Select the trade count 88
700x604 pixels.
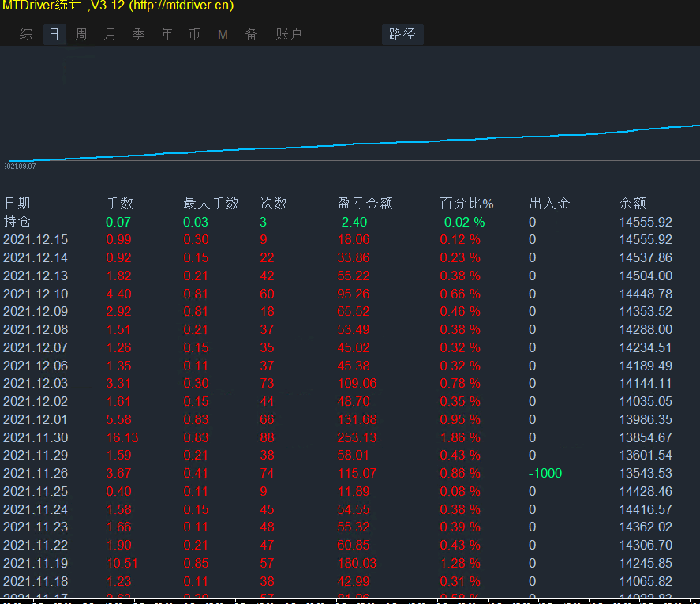267,438
